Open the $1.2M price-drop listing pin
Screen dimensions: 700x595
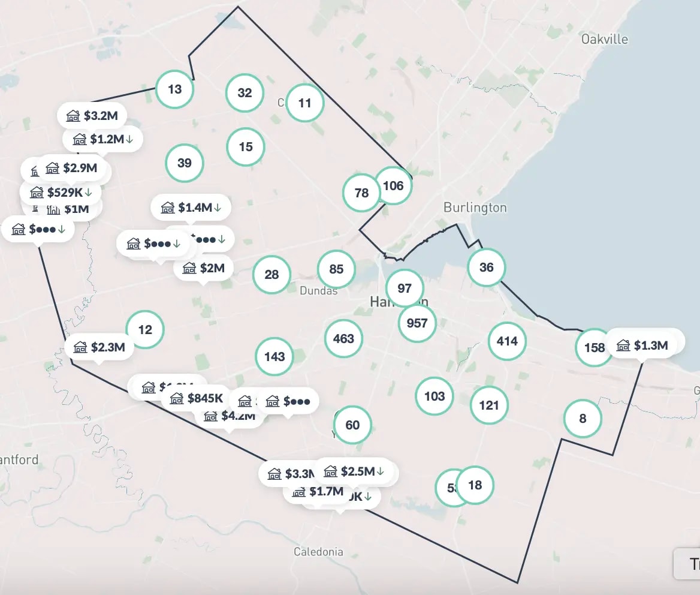point(103,139)
